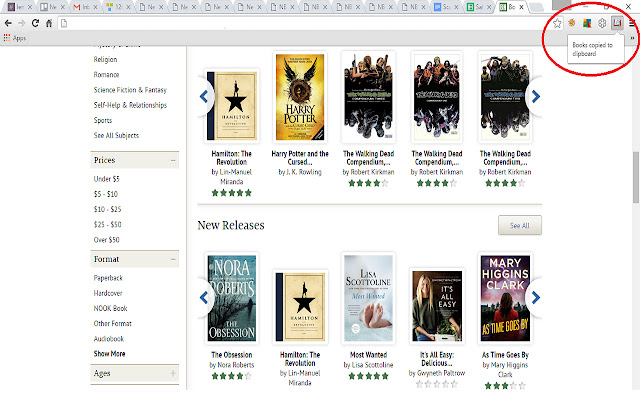This screenshot has width=640, height=400.
Task: Filter by Hardcover format
Action: click(x=108, y=293)
